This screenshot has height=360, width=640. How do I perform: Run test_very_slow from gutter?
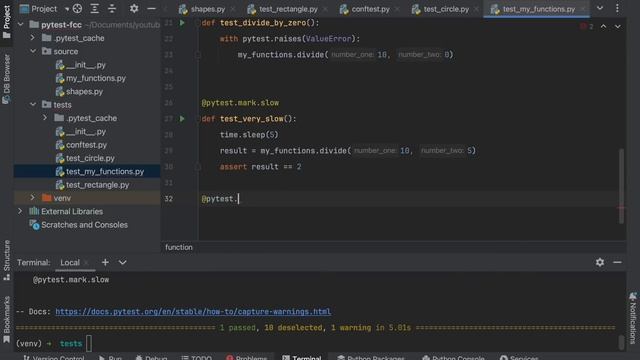coord(182,119)
